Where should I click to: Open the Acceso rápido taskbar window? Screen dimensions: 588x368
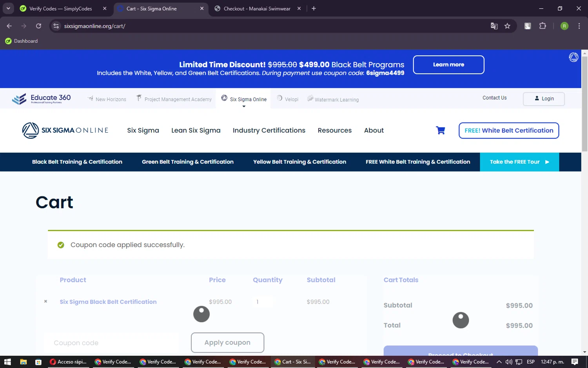[x=68, y=362]
